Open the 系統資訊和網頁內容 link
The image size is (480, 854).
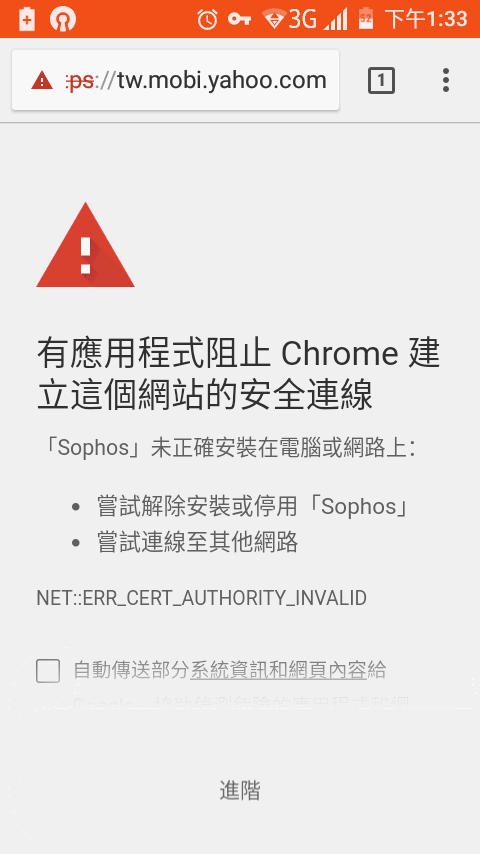[278, 670]
